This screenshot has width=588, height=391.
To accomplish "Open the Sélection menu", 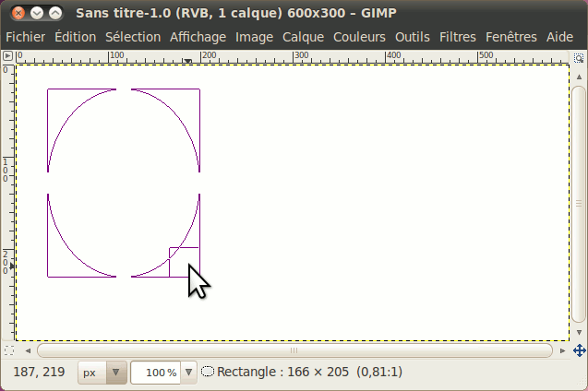I will [x=133, y=37].
